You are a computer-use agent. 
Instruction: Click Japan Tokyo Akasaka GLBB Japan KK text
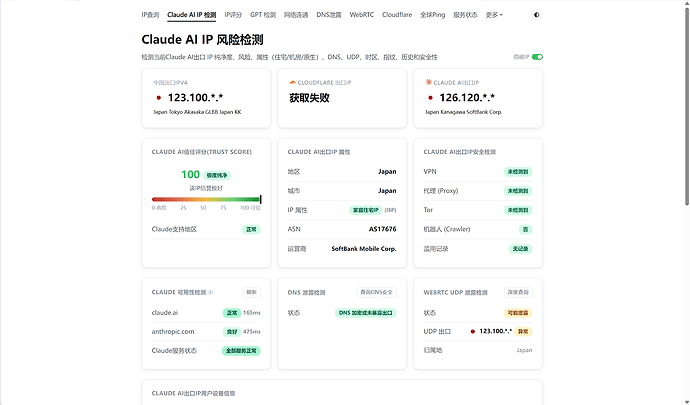pyautogui.click(x=197, y=112)
